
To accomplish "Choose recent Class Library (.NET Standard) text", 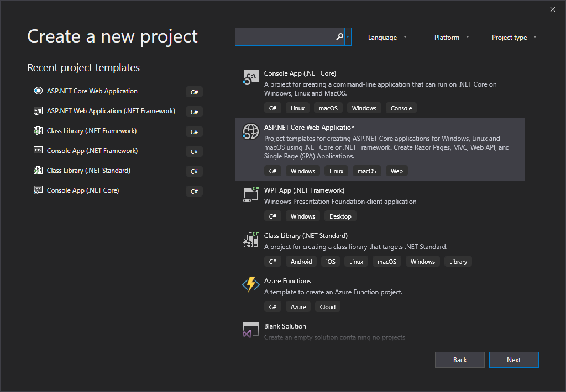I will [x=88, y=170].
